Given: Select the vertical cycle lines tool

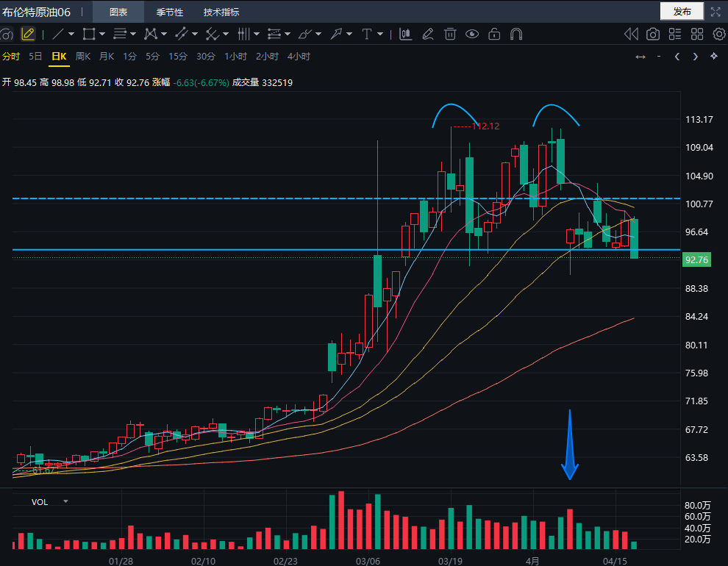Looking at the screenshot, I should [x=243, y=34].
